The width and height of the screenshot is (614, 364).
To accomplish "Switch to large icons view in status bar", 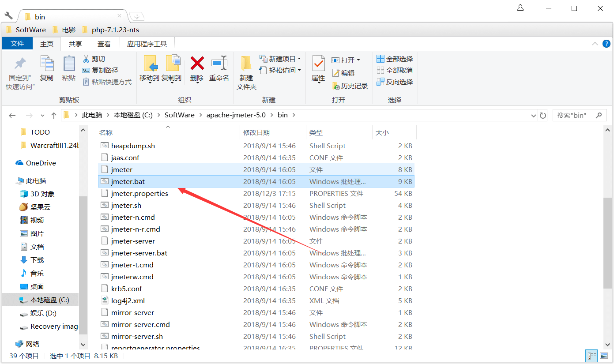I will point(603,356).
